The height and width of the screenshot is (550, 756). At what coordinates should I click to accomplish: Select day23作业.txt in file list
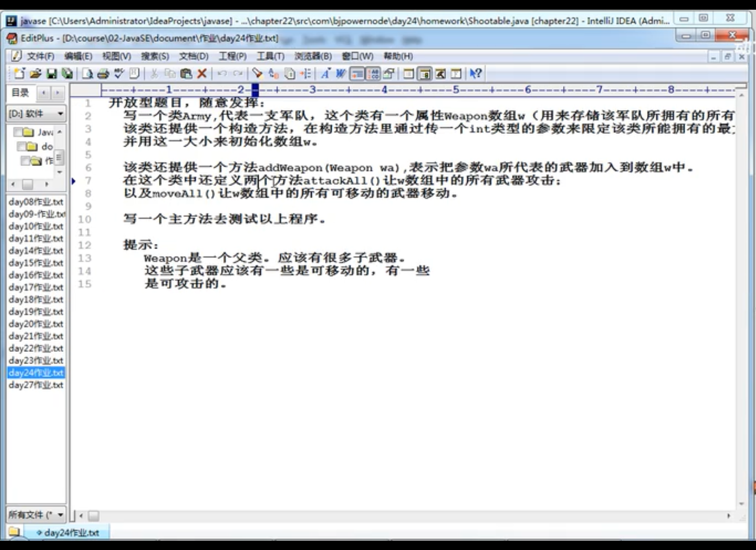pyautogui.click(x=36, y=361)
